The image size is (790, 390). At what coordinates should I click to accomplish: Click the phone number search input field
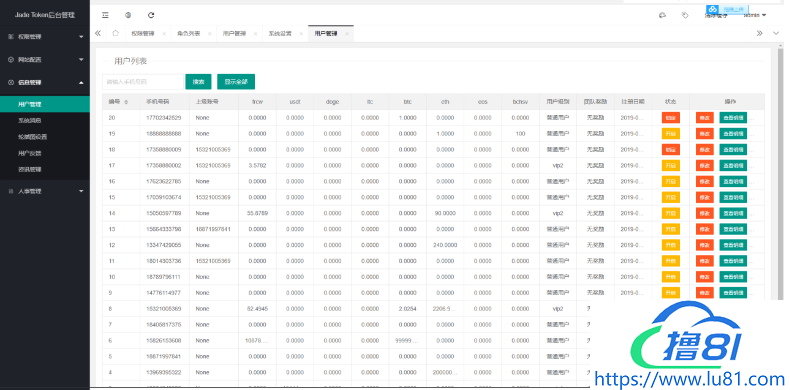tap(143, 82)
